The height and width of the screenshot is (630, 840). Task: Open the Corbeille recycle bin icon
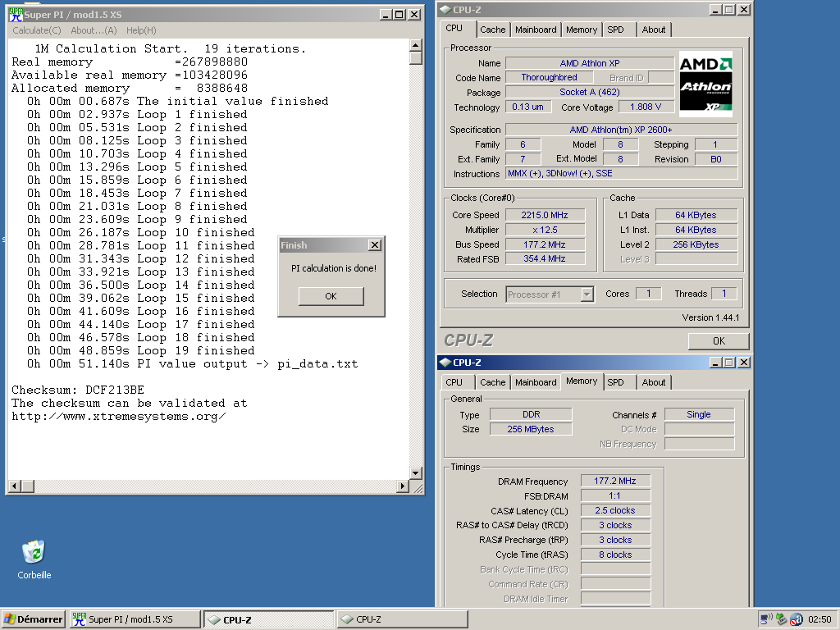34,552
